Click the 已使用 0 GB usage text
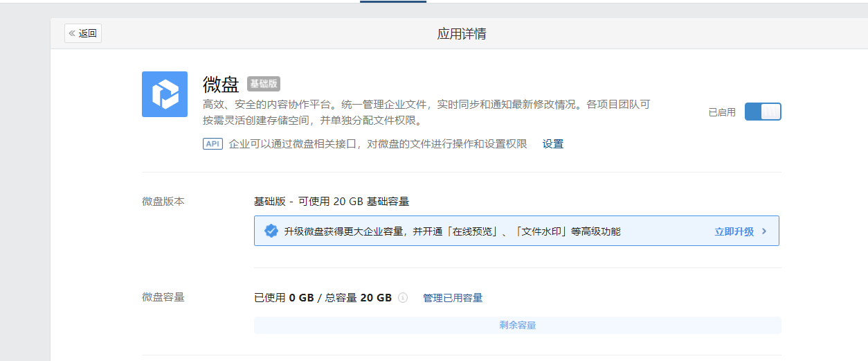This screenshot has width=868, height=361. [x=284, y=298]
